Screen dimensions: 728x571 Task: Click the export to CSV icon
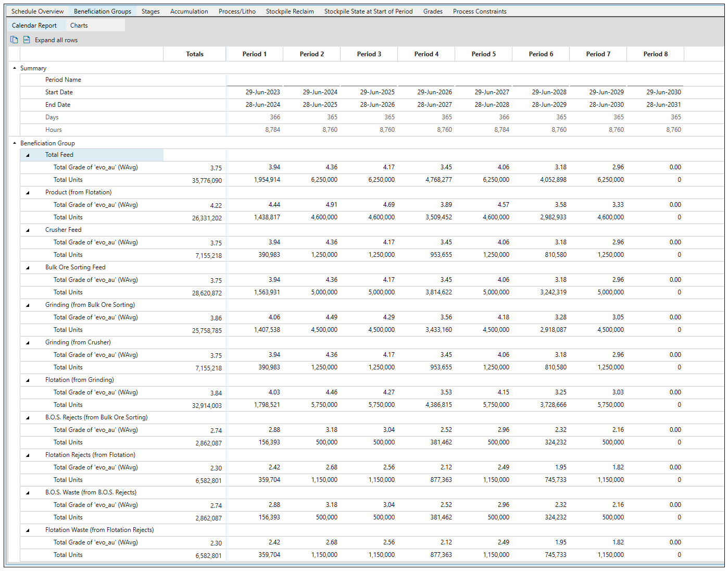(27, 40)
